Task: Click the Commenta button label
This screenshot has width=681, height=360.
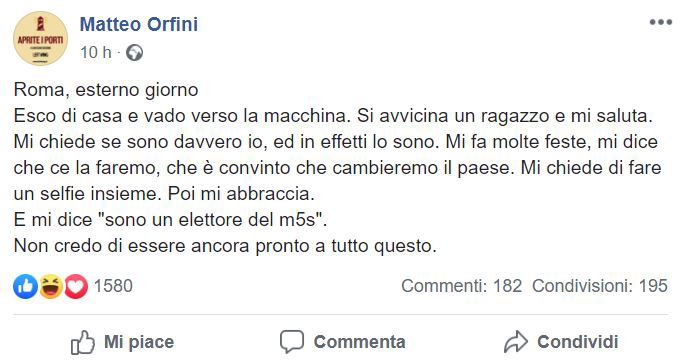Action: click(360, 342)
